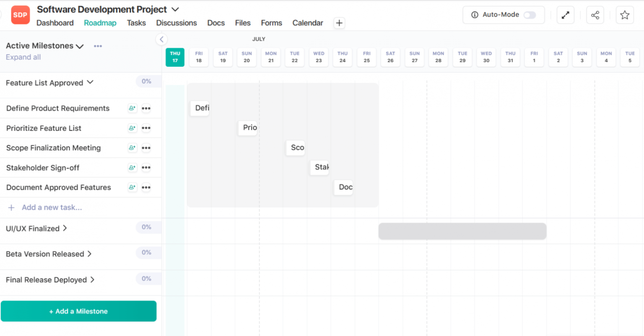This screenshot has height=336, width=644.
Task: Assign a user to Stakeholder Sign-off
Action: (132, 168)
